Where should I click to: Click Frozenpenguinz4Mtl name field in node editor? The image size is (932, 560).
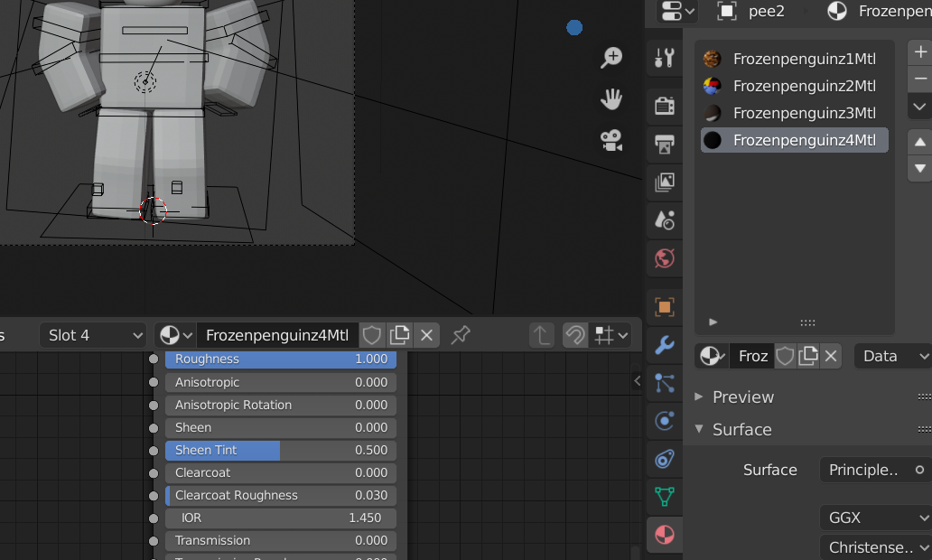[x=277, y=335]
